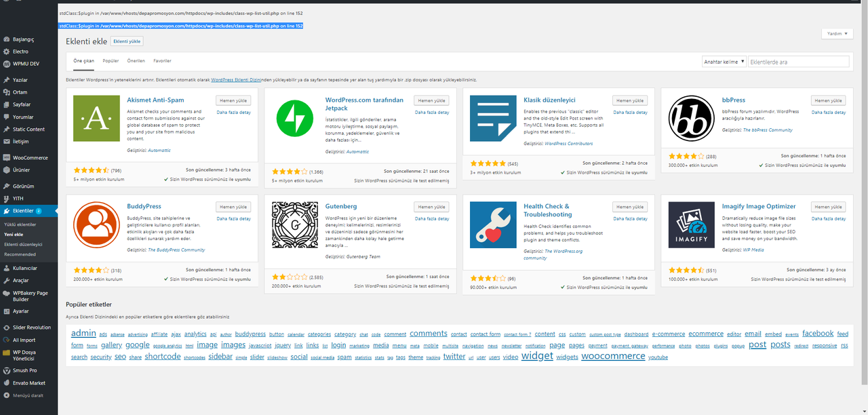Click the Görünüm appearance brush icon
The image size is (868, 415).
tap(6, 186)
